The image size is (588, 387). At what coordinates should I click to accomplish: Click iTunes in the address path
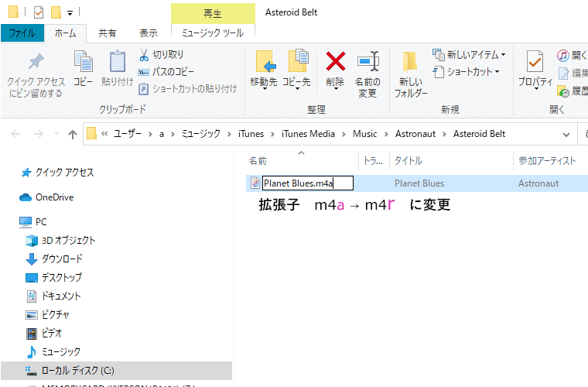click(251, 134)
